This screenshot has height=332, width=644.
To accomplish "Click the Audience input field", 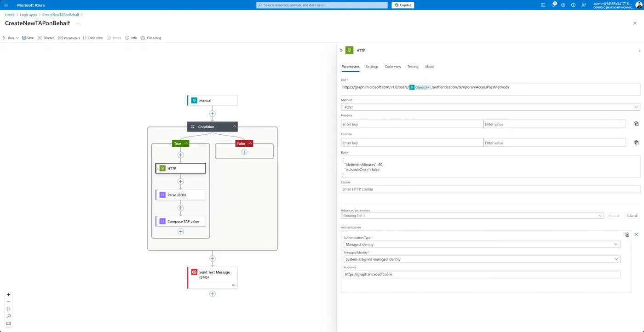I will [x=482, y=274].
